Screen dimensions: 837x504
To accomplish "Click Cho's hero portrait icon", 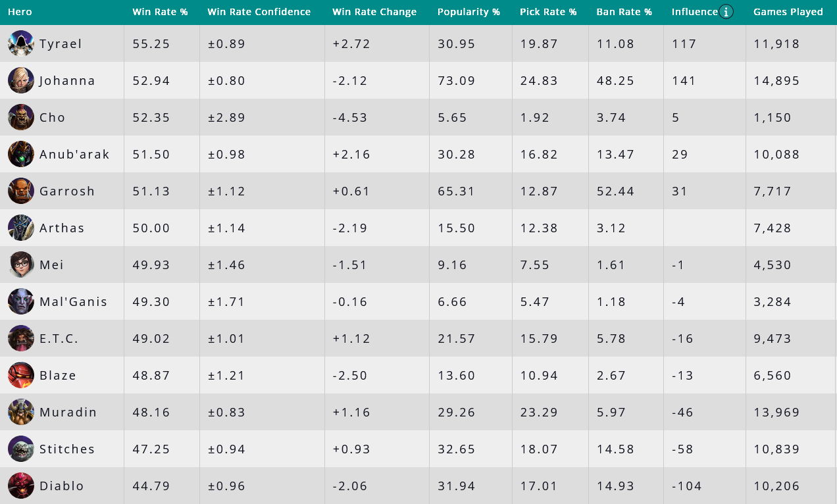I will coord(21,117).
